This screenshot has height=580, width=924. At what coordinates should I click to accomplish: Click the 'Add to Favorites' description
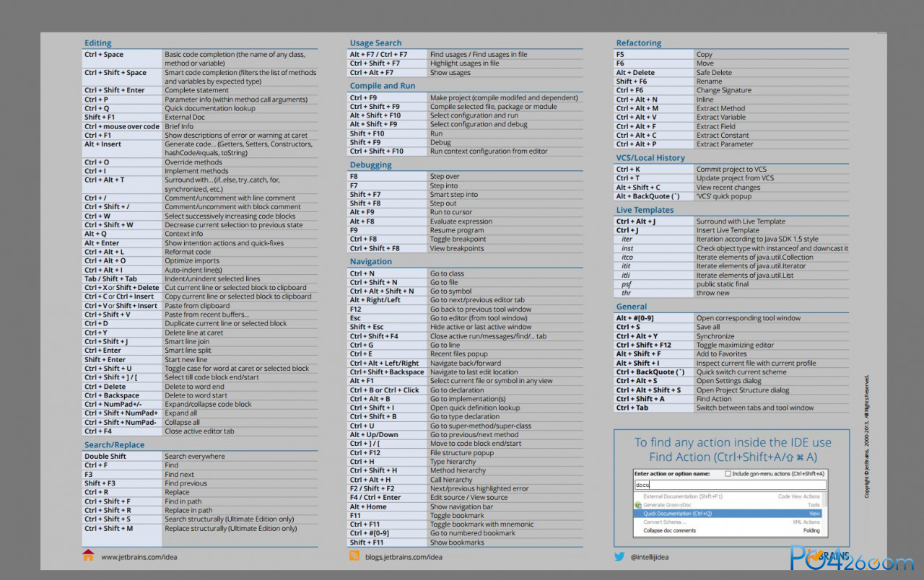tap(722, 354)
